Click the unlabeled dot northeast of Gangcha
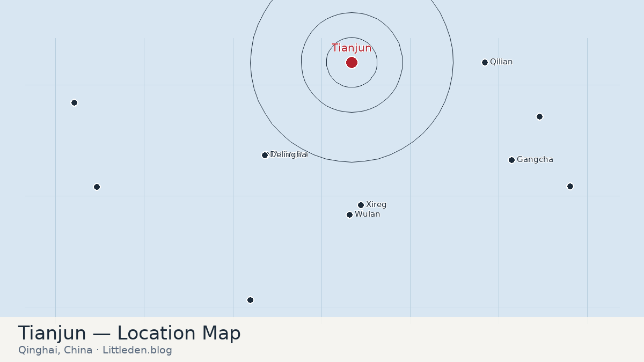644x362 pixels. [539, 116]
